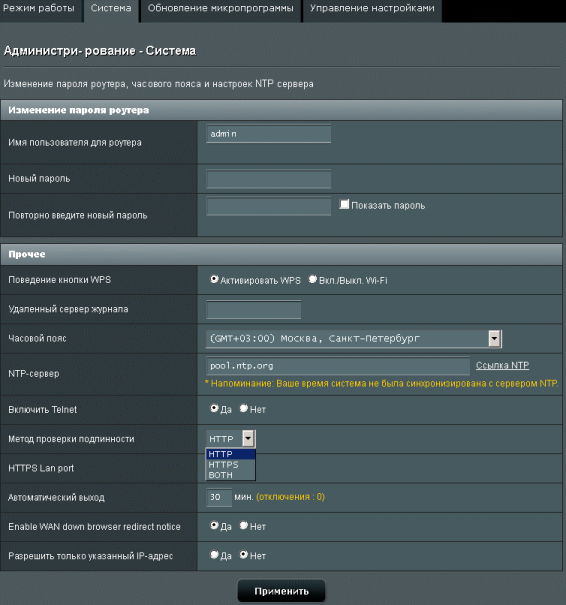Enable the Показать пароль checkbox
The height and width of the screenshot is (605, 566).
click(344, 204)
